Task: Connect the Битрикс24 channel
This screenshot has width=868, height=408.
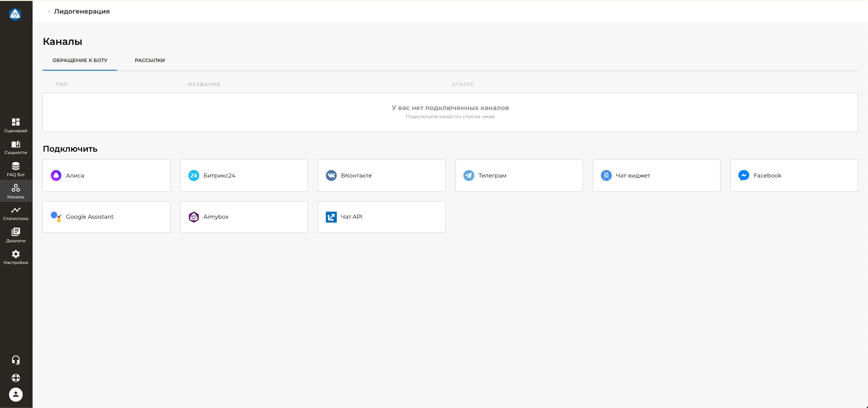Action: pos(244,175)
